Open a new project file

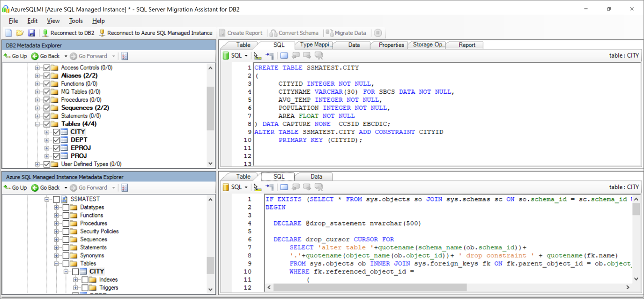coord(8,32)
